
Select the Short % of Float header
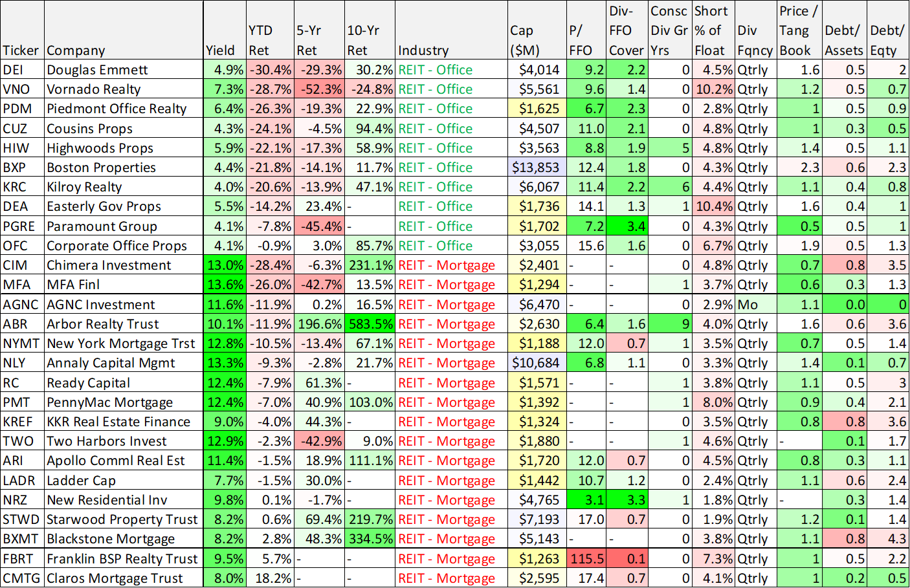point(713,30)
